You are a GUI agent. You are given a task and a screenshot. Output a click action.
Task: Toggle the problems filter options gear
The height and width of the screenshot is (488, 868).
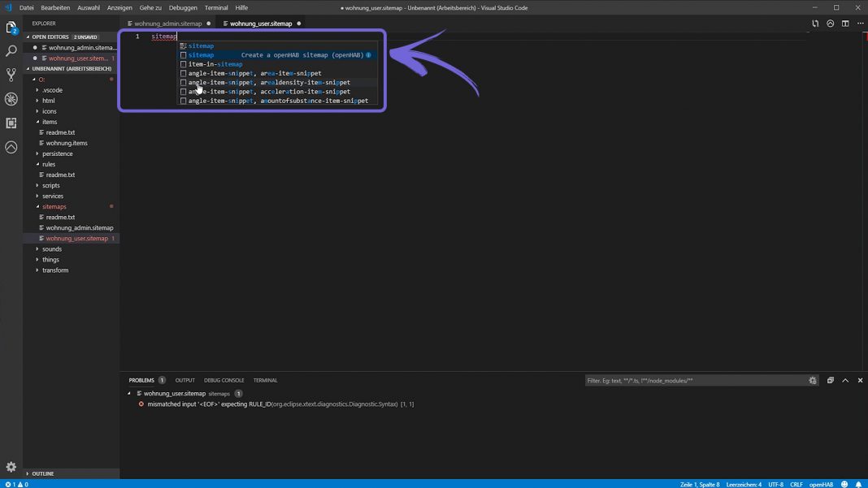(813, 380)
